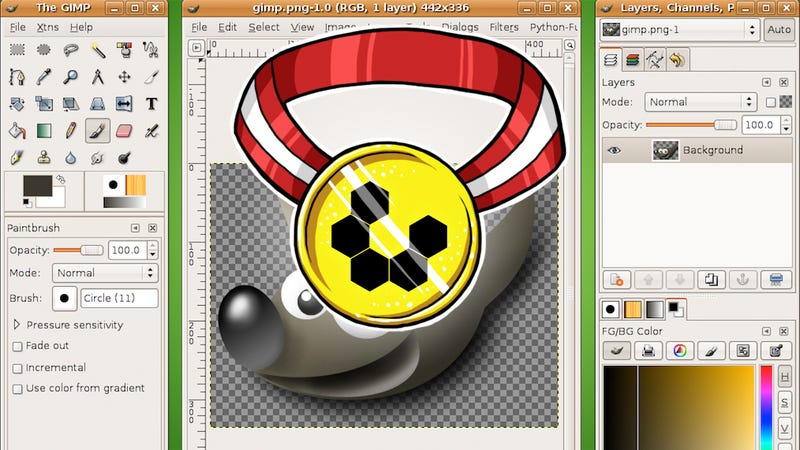
Task: Select the Text tool
Action: (151, 104)
